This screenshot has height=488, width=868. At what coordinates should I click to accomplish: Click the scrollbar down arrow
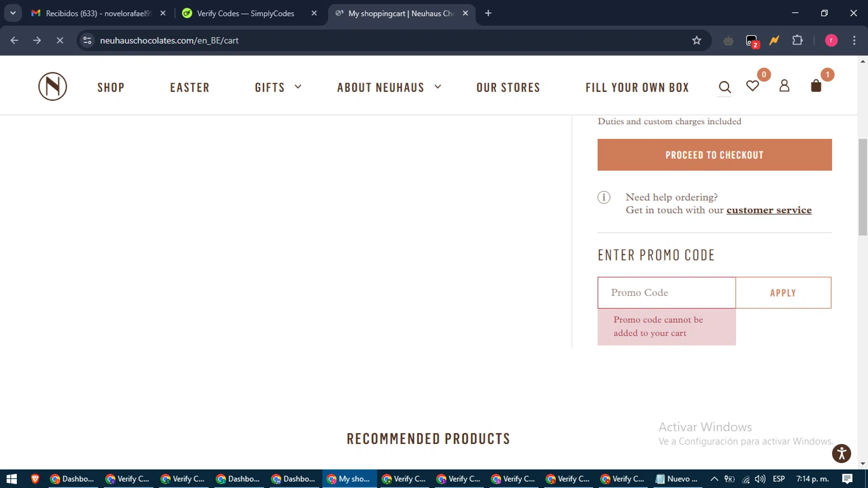pyautogui.click(x=863, y=464)
